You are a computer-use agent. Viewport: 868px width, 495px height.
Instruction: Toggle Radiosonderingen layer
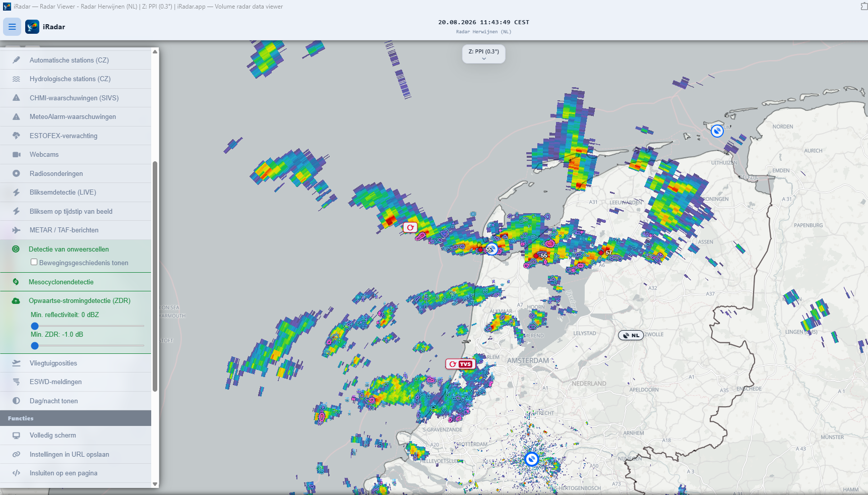[76, 173]
